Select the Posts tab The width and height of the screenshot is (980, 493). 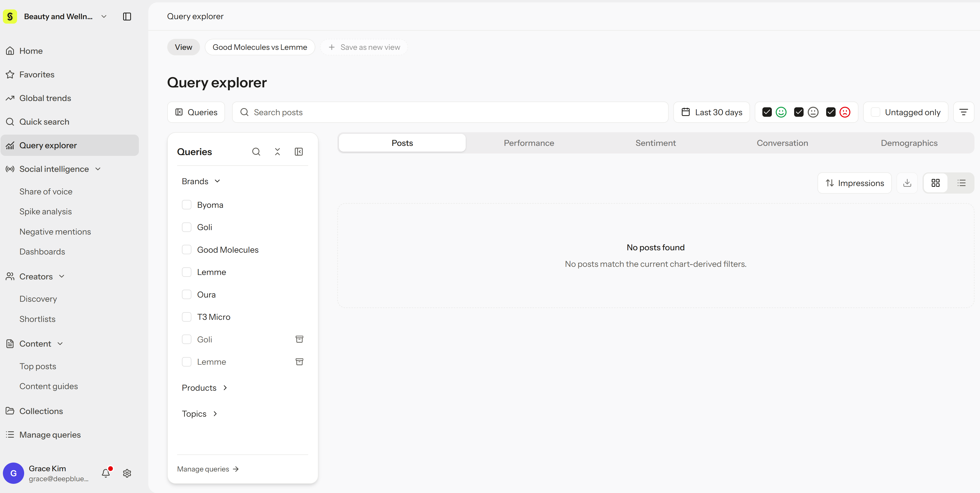click(402, 143)
